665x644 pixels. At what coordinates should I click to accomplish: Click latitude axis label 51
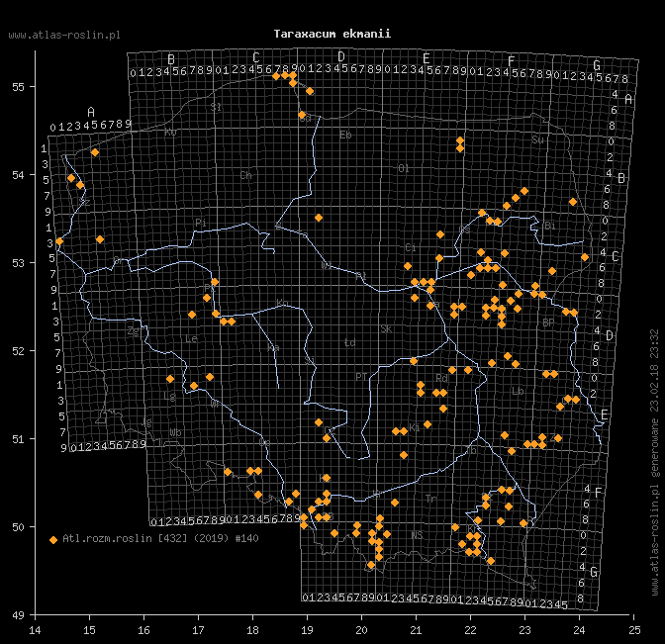click(x=18, y=439)
